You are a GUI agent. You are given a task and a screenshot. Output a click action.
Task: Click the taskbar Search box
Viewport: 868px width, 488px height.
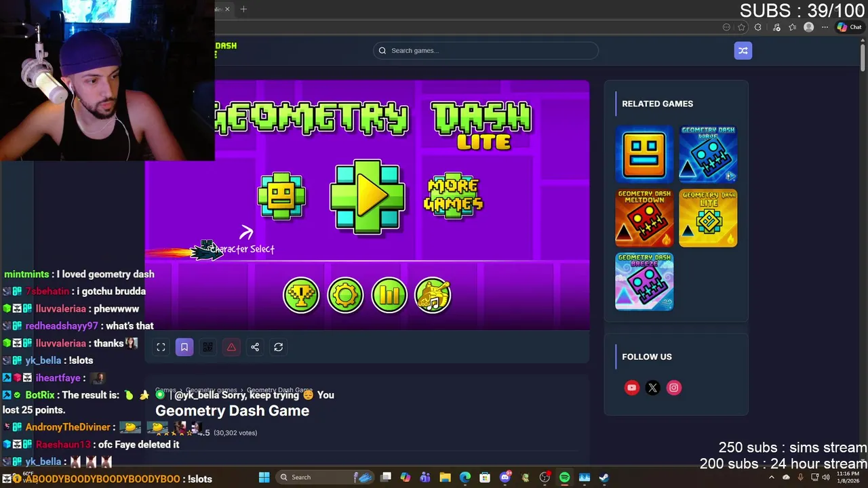(325, 477)
